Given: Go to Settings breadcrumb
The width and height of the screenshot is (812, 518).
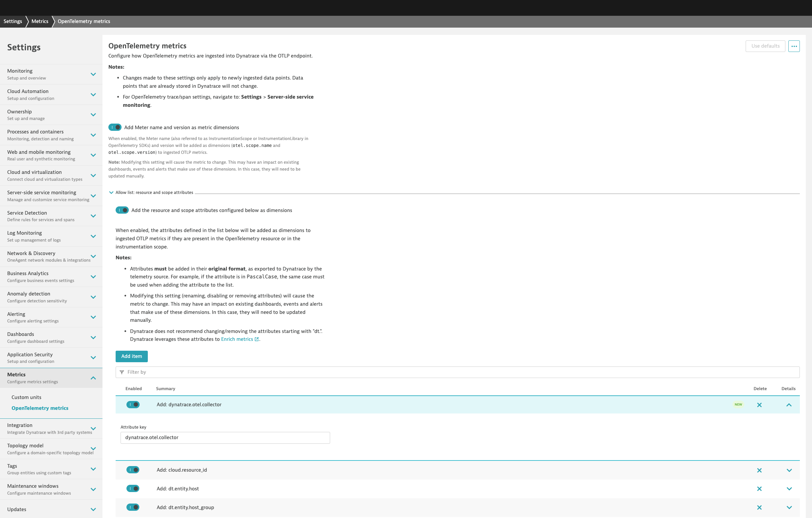Looking at the screenshot, I should click(x=13, y=21).
